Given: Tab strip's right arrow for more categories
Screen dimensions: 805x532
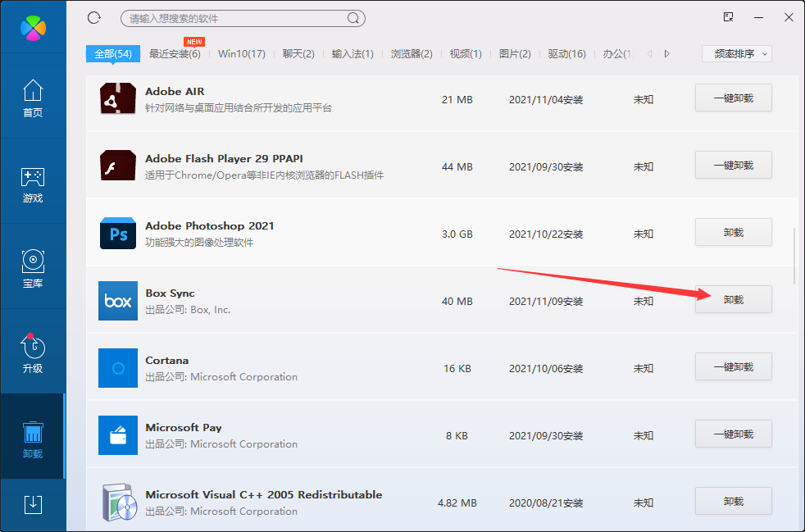Looking at the screenshot, I should click(x=666, y=53).
